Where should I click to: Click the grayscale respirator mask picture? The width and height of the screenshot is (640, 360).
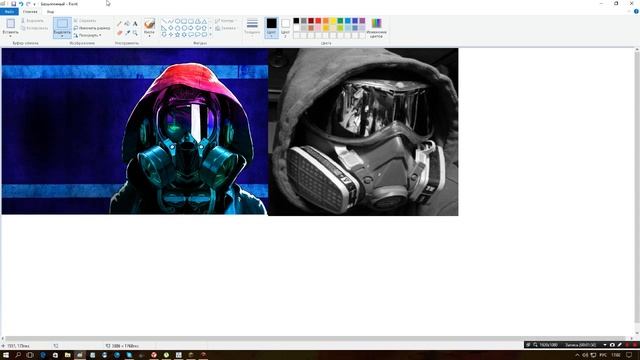[363, 131]
